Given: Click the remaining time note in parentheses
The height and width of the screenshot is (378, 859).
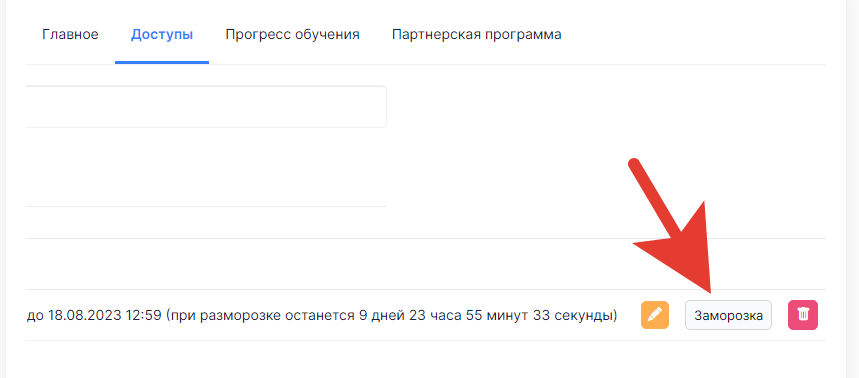Looking at the screenshot, I should tap(391, 315).
